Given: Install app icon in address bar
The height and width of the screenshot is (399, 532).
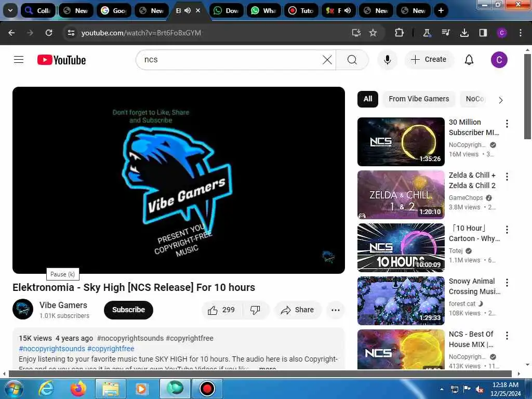Looking at the screenshot, I should (356, 33).
